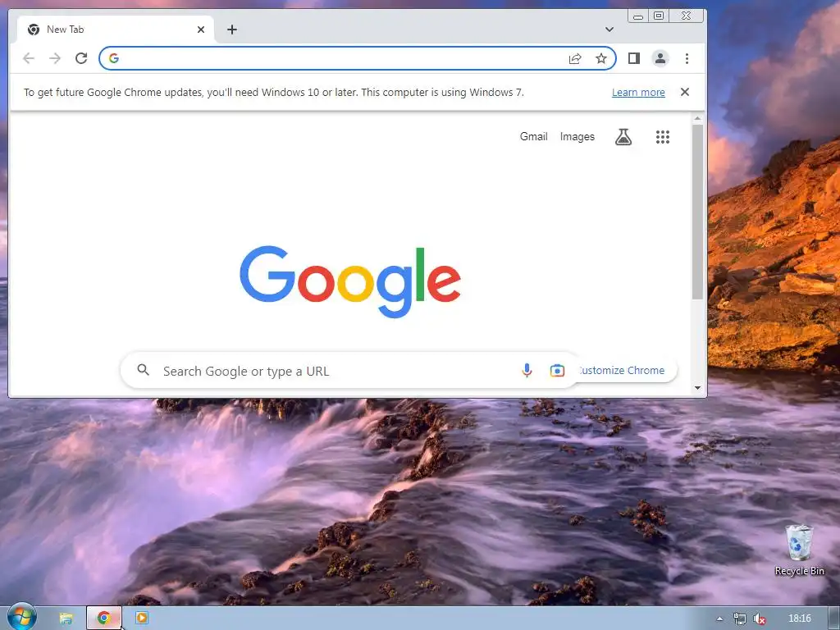Open Images link
Viewport: 840px width, 630px height.
pyautogui.click(x=577, y=137)
